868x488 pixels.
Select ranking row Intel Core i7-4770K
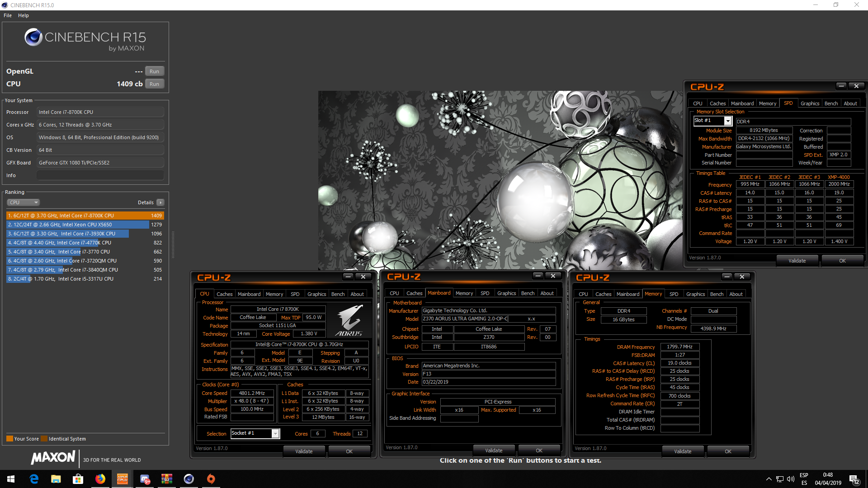[x=85, y=243]
